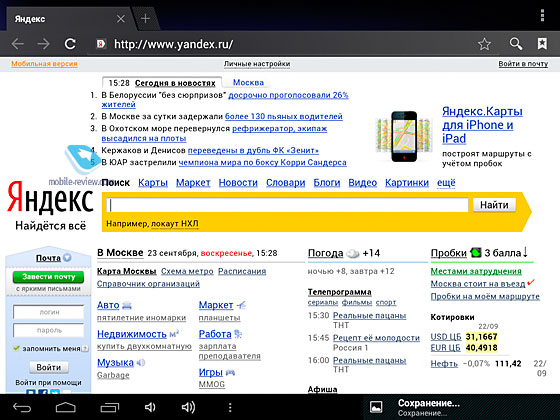Close the Яндекс browser tab
This screenshot has width=560, height=420.
(121, 19)
